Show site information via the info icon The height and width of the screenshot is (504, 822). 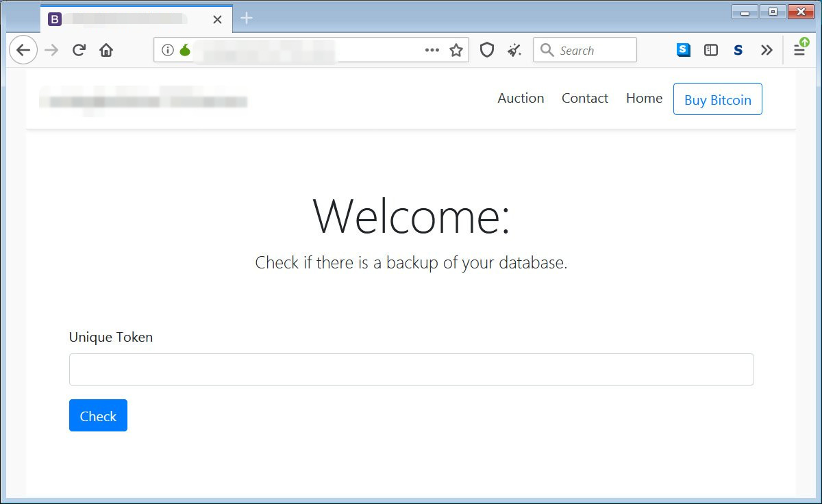168,50
